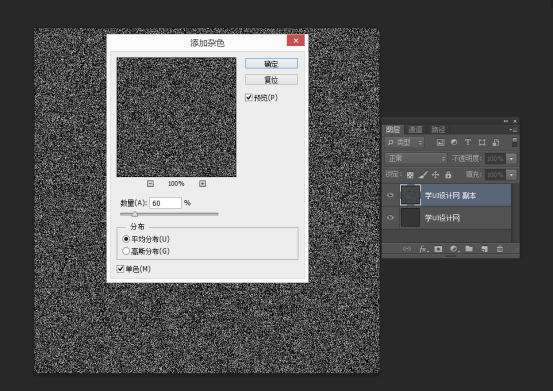Collapse the layers panel with double-arrow icon
The image size is (554, 391).
[x=506, y=121]
